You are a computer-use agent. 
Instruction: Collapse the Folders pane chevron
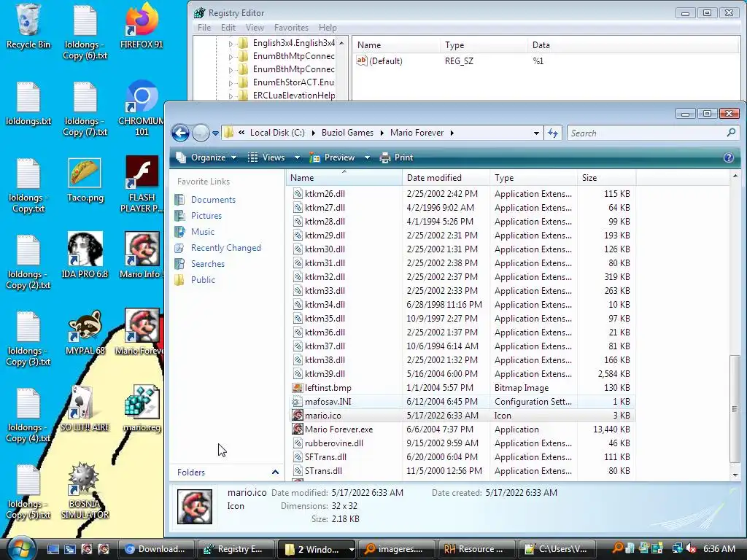(275, 472)
